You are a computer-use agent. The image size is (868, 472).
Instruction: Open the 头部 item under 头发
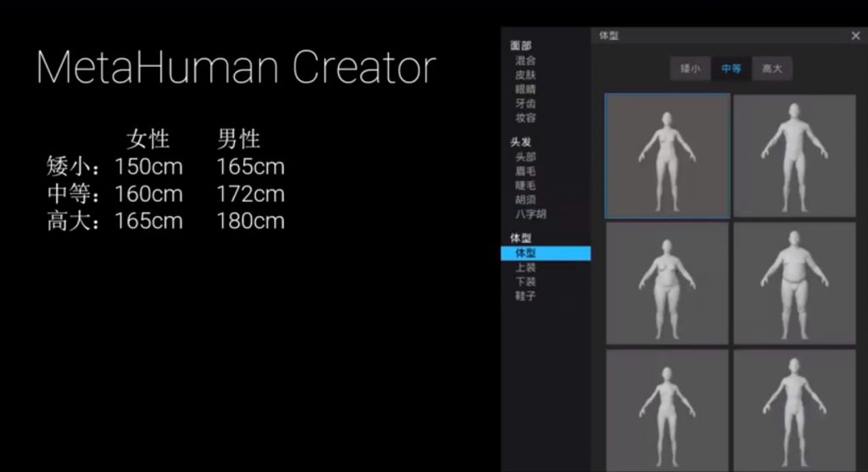pos(526,157)
